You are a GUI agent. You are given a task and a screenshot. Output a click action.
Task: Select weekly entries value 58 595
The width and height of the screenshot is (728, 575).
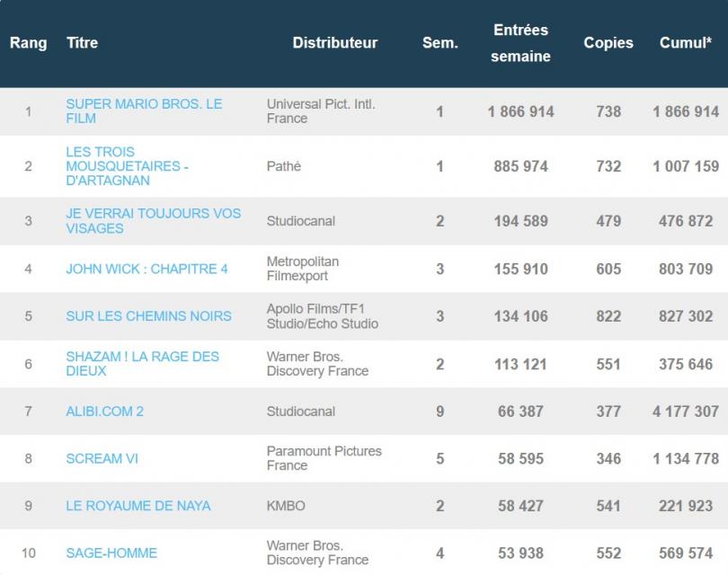(x=521, y=458)
